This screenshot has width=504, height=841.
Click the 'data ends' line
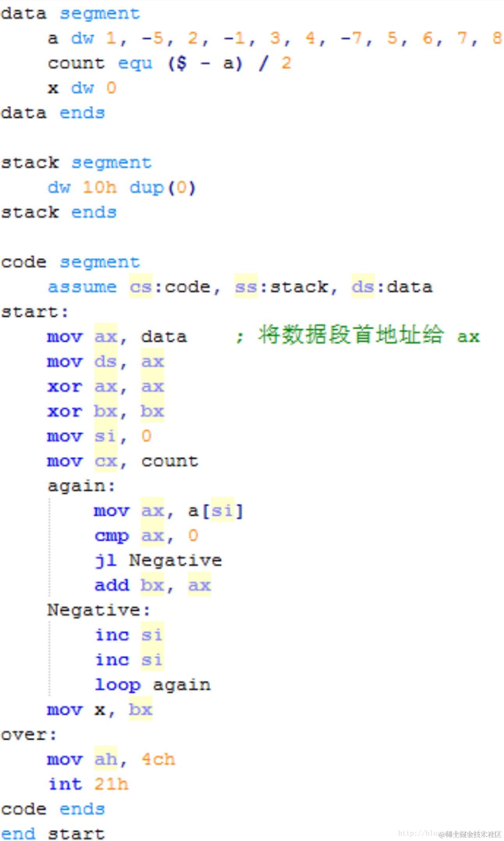tap(53, 113)
